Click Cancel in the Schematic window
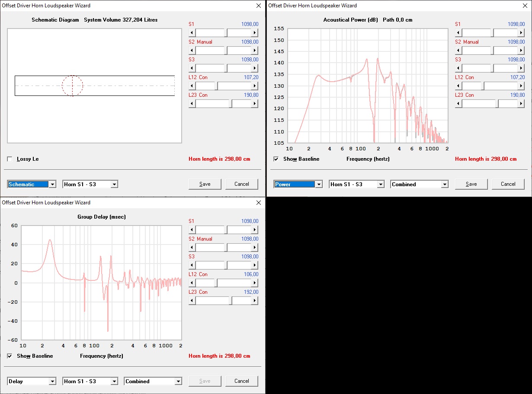 coord(242,184)
